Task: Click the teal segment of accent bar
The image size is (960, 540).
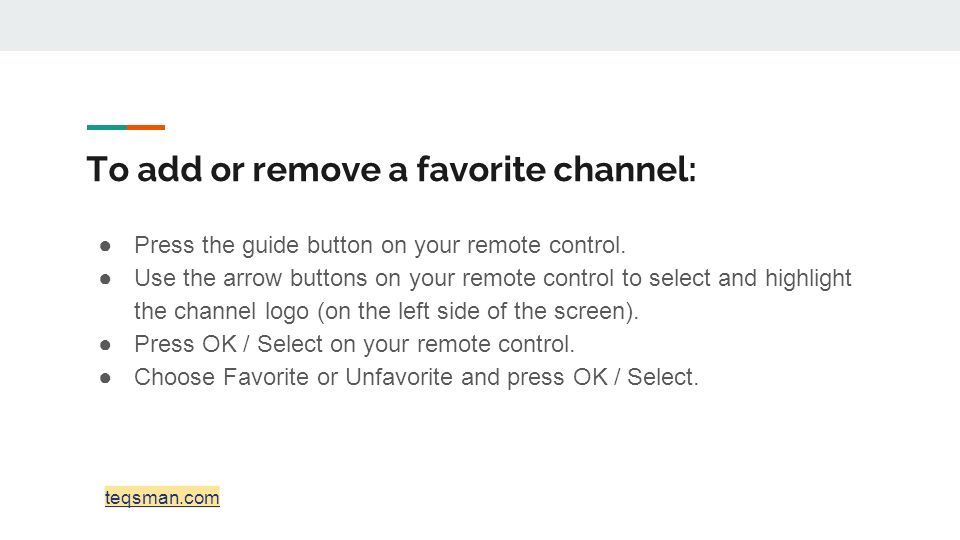Action: pyautogui.click(x=107, y=127)
